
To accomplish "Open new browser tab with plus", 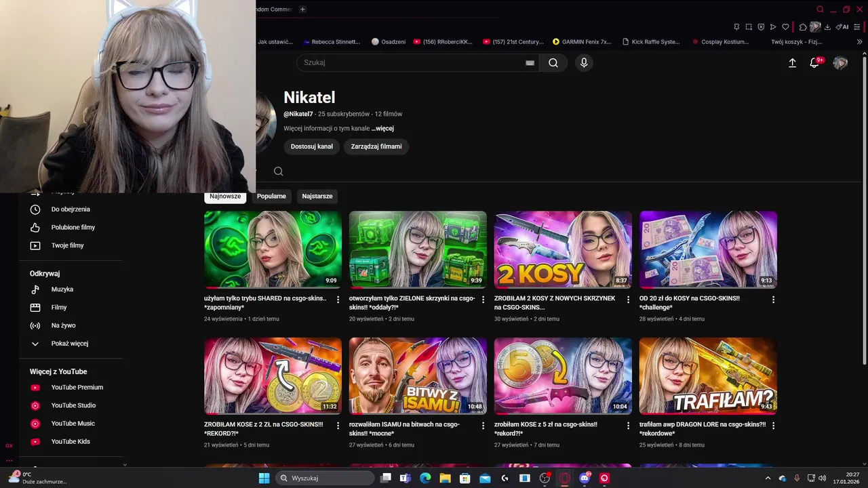I will pos(302,9).
